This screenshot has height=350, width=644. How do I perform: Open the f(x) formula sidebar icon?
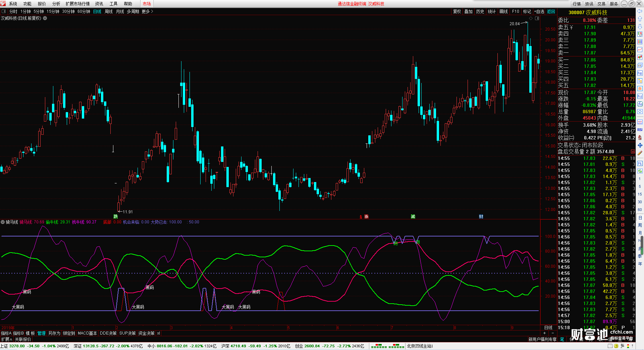(640, 104)
